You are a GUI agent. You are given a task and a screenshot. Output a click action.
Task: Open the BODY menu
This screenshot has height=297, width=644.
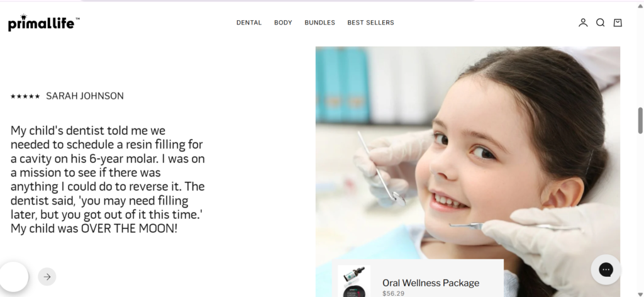283,23
